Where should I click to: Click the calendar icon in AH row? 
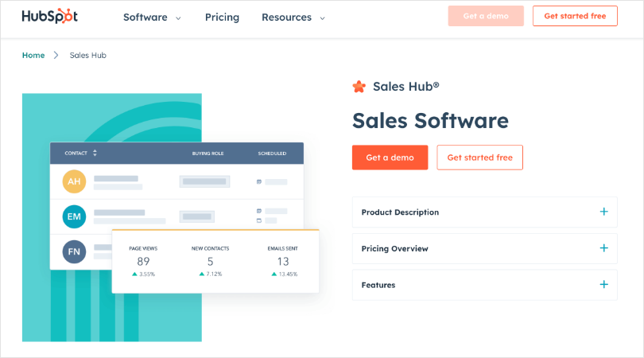tap(259, 181)
